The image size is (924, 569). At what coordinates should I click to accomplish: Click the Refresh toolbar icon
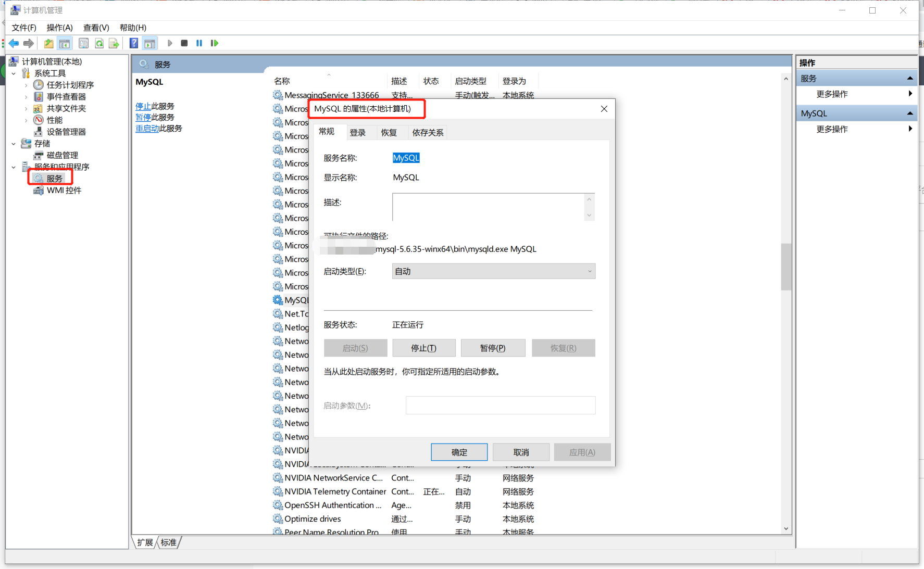[x=99, y=43]
